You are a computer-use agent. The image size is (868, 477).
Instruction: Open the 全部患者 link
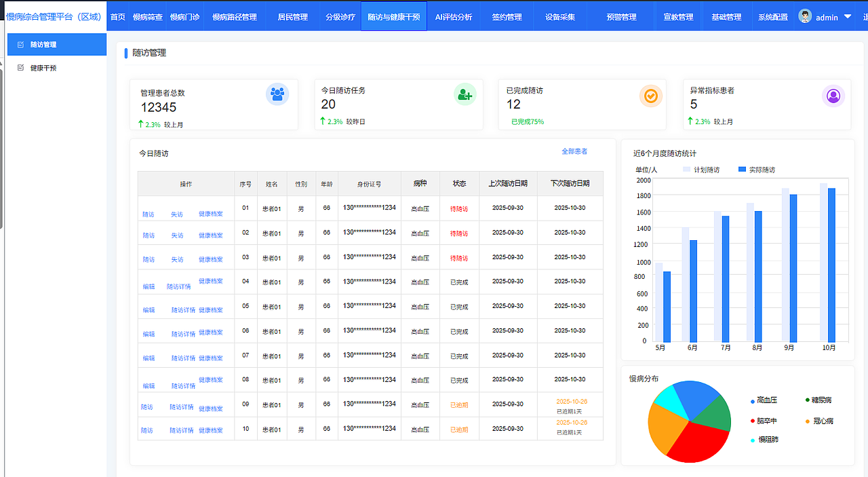click(574, 151)
